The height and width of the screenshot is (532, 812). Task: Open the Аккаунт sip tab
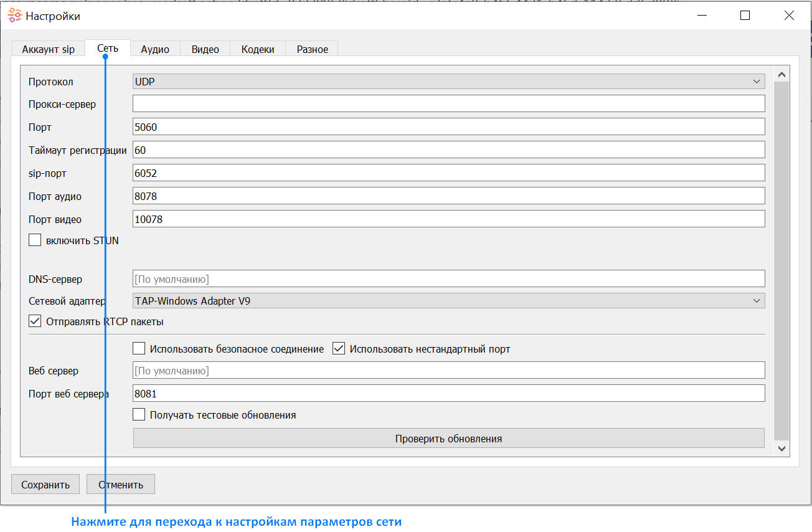coord(49,49)
